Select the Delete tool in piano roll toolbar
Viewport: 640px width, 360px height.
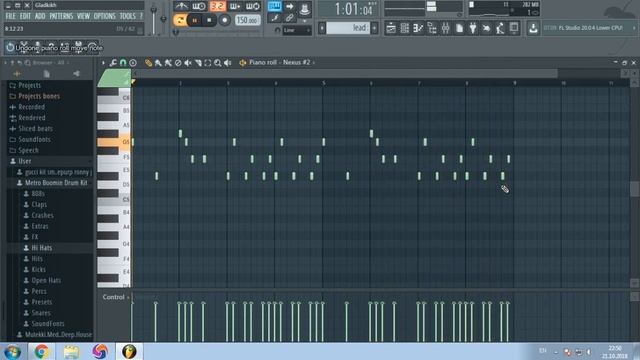(178, 62)
